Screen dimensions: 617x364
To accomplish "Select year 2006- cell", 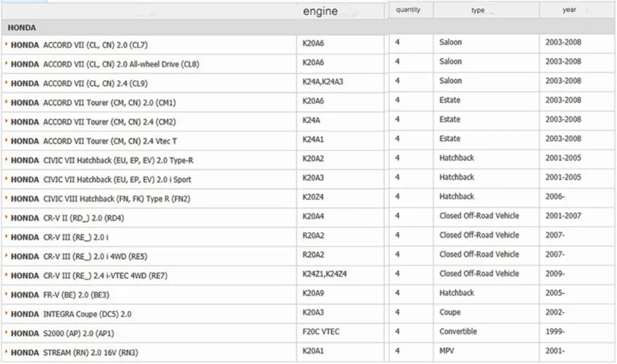I will tap(555, 197).
